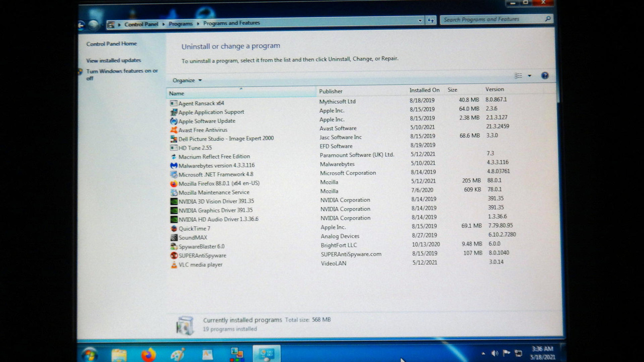Viewport: 644px width, 362px height.
Task: Open Turn Windows features on or off
Action: pyautogui.click(x=122, y=74)
